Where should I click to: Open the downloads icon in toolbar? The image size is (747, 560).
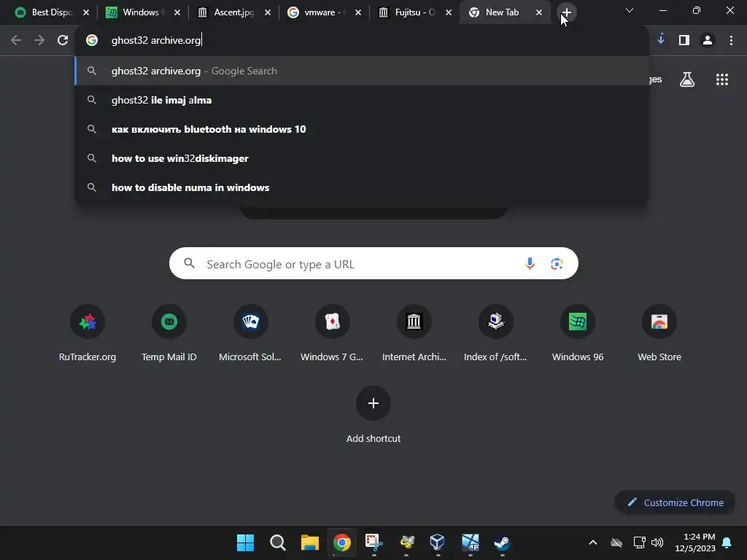tap(661, 39)
